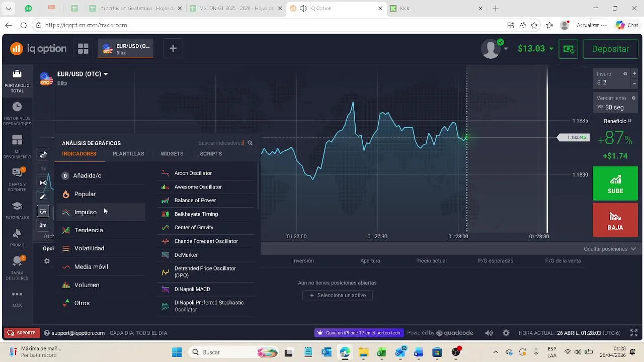Click the signals broadcast icon on chart toolbar
The height and width of the screenshot is (362, 644).
[43, 183]
